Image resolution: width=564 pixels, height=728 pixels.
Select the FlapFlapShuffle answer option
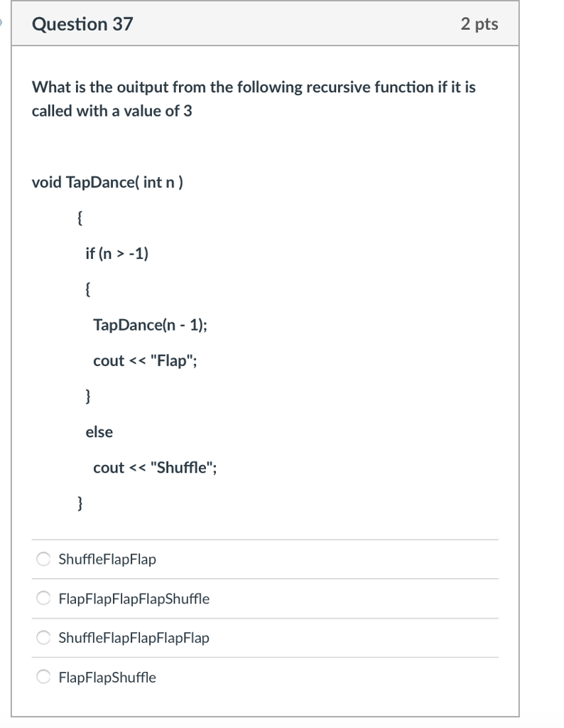point(42,677)
